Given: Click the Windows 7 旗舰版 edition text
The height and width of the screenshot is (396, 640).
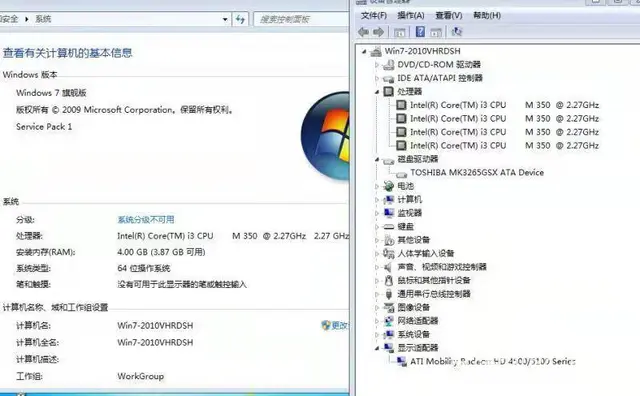Looking at the screenshot, I should pyautogui.click(x=51, y=93).
